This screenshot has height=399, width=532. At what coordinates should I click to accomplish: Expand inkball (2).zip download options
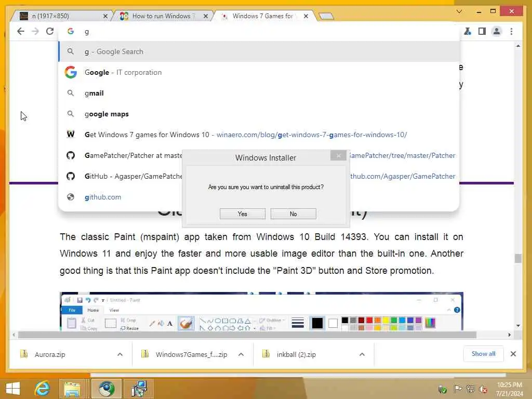(x=362, y=354)
